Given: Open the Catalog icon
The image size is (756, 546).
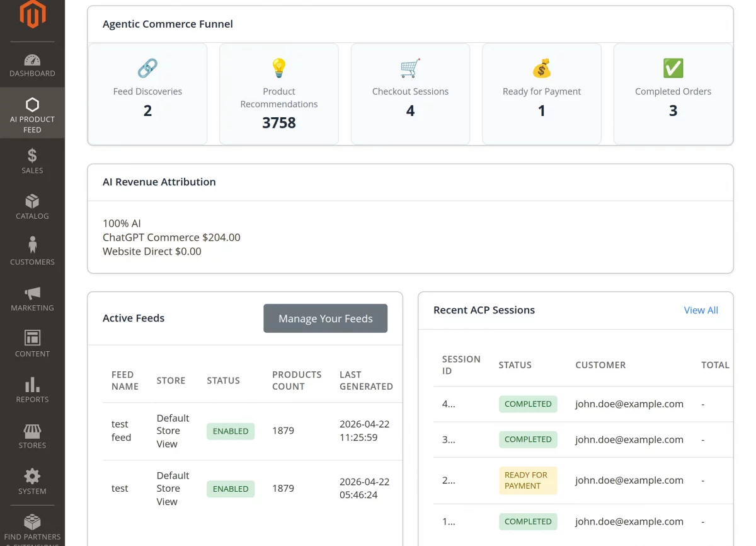Looking at the screenshot, I should pyautogui.click(x=32, y=201).
